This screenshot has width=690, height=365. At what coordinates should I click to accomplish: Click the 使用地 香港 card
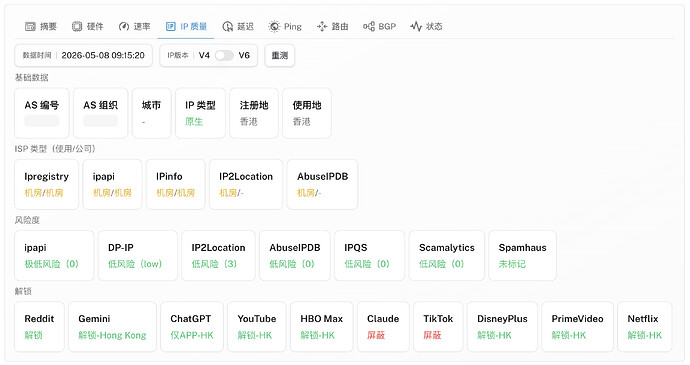coord(307,113)
